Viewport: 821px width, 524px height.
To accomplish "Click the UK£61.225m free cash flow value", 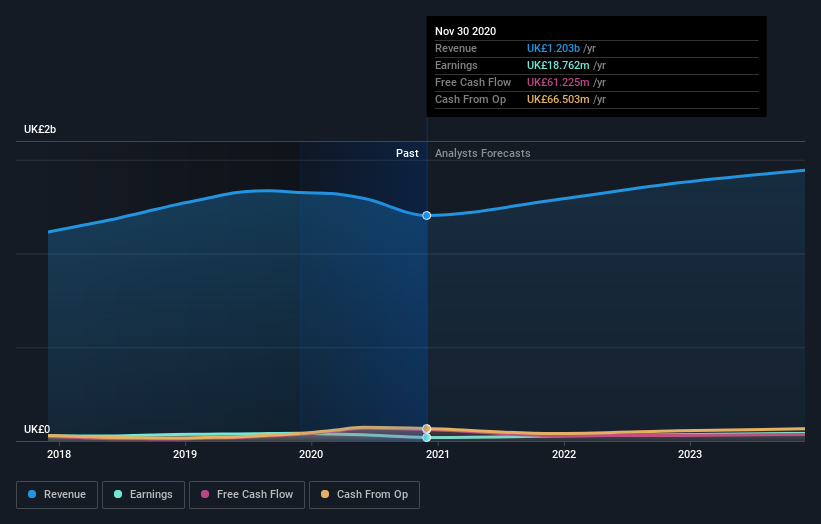I will tap(558, 82).
